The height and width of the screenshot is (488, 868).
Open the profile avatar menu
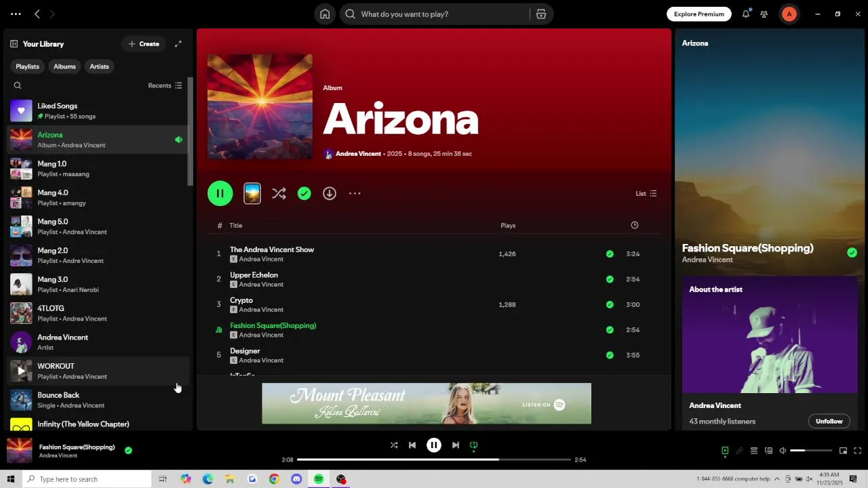coord(789,14)
